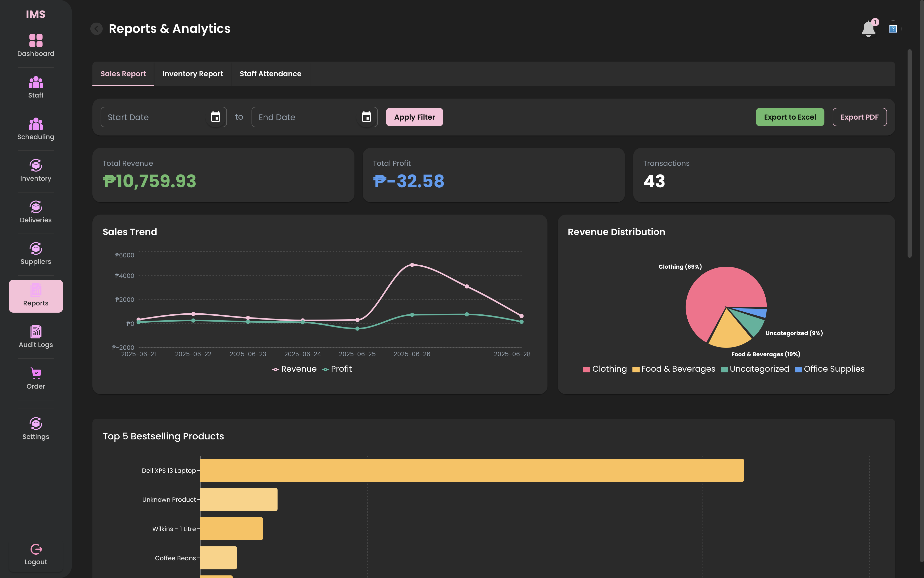This screenshot has width=924, height=578.
Task: Open the End Date calendar picker
Action: pyautogui.click(x=367, y=117)
